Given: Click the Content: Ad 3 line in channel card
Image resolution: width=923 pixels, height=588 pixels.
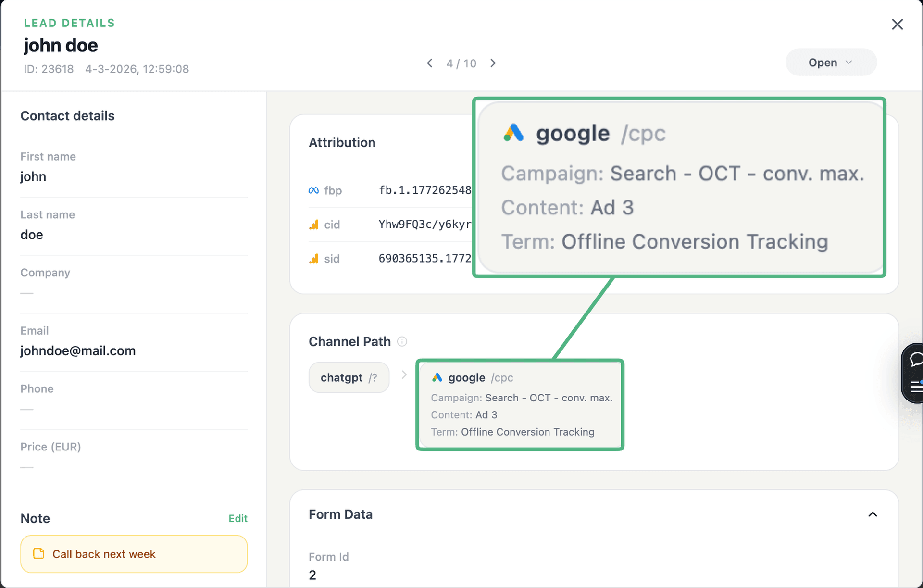Looking at the screenshot, I should coord(464,415).
